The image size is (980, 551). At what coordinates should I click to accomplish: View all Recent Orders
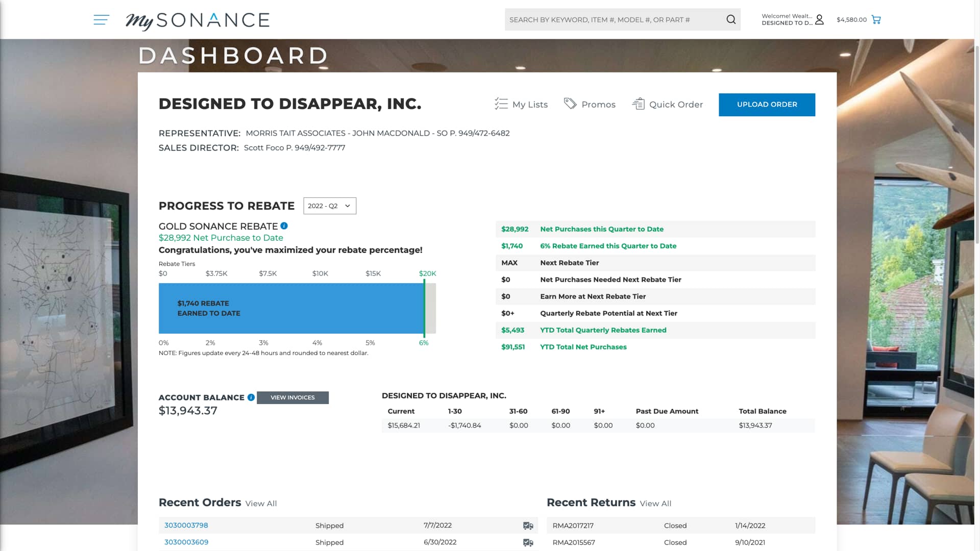pyautogui.click(x=261, y=504)
